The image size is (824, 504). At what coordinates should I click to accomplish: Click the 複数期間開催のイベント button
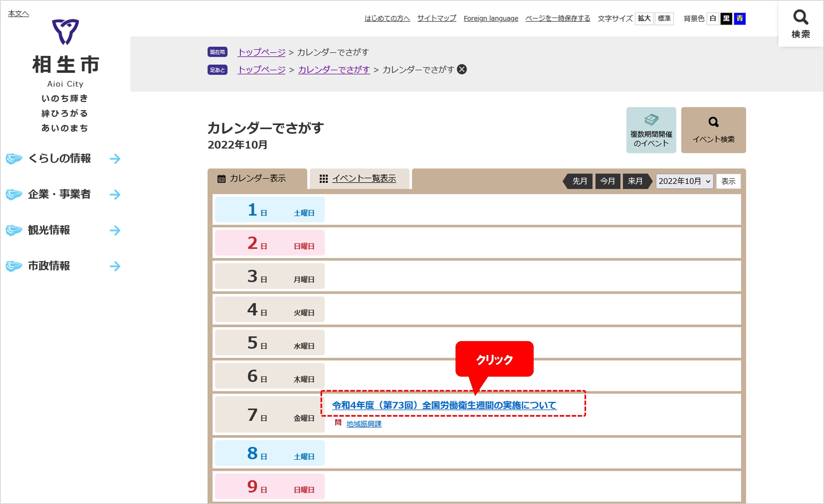[x=651, y=130]
